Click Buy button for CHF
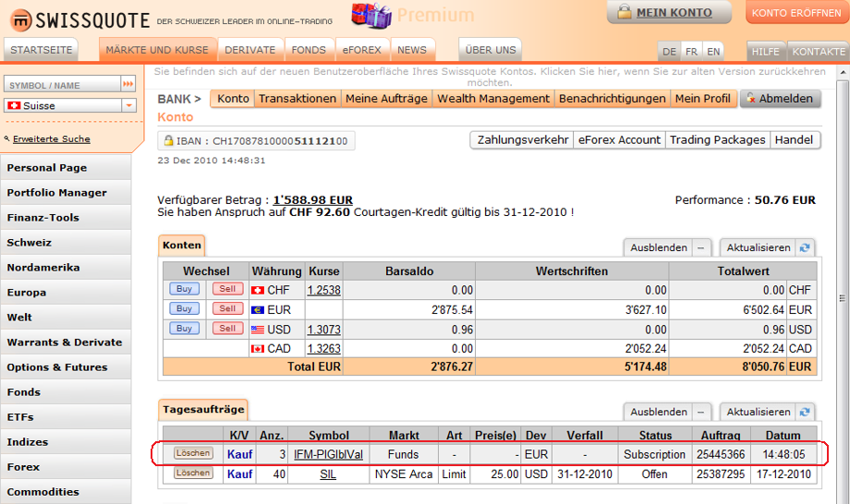This screenshot has width=850, height=504. (184, 289)
